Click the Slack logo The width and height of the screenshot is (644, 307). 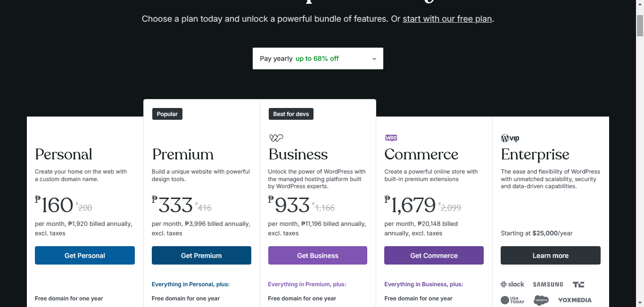[512, 284]
